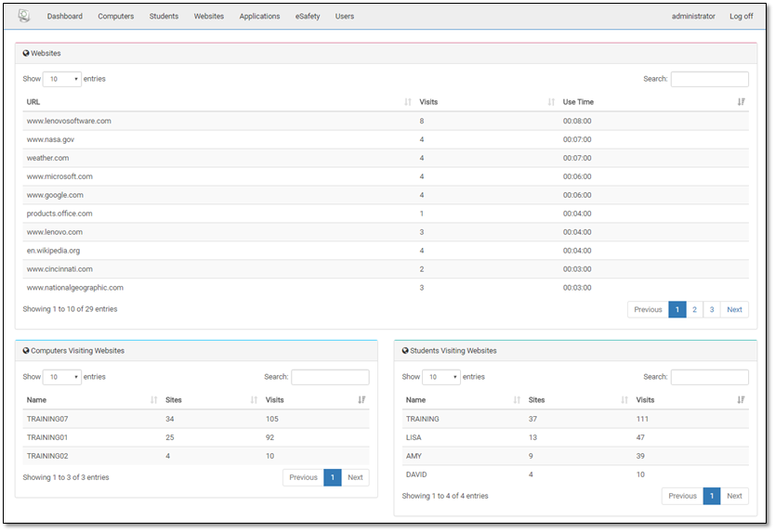Select Websites in the top navigation
Viewport: 775px width, 532px height.
pyautogui.click(x=208, y=17)
